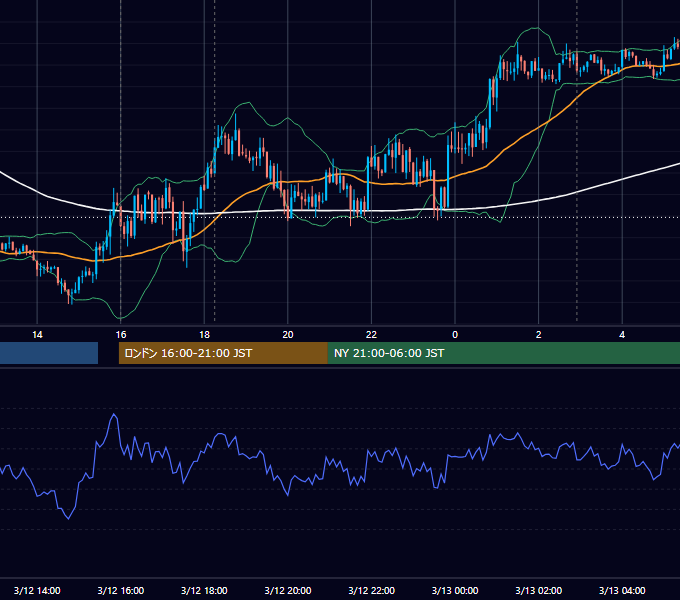Click the 3/12 22:00 time label
This screenshot has height=600, width=680.
pyautogui.click(x=372, y=590)
